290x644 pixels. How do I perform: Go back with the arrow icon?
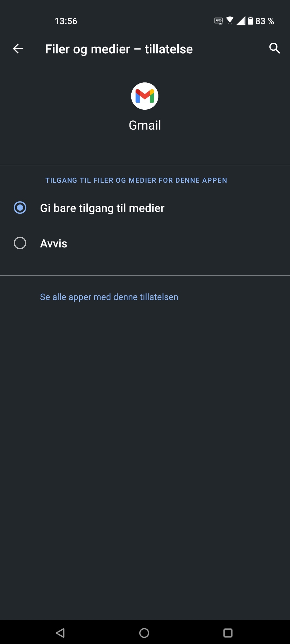pos(18,49)
